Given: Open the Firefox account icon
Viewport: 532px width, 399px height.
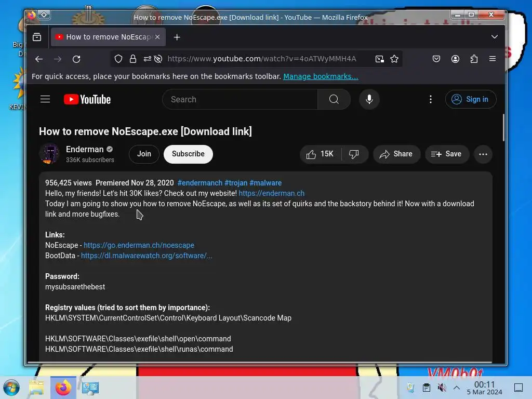Looking at the screenshot, I should coord(455,59).
